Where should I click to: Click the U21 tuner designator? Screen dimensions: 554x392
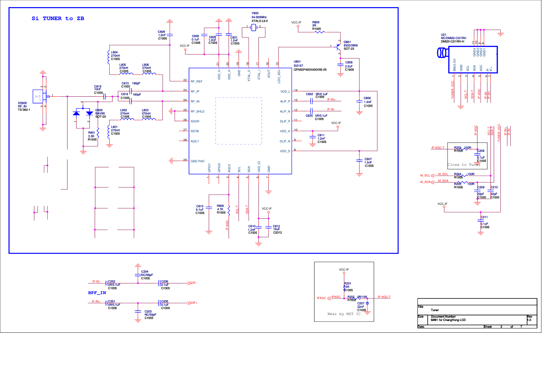click(x=444, y=35)
